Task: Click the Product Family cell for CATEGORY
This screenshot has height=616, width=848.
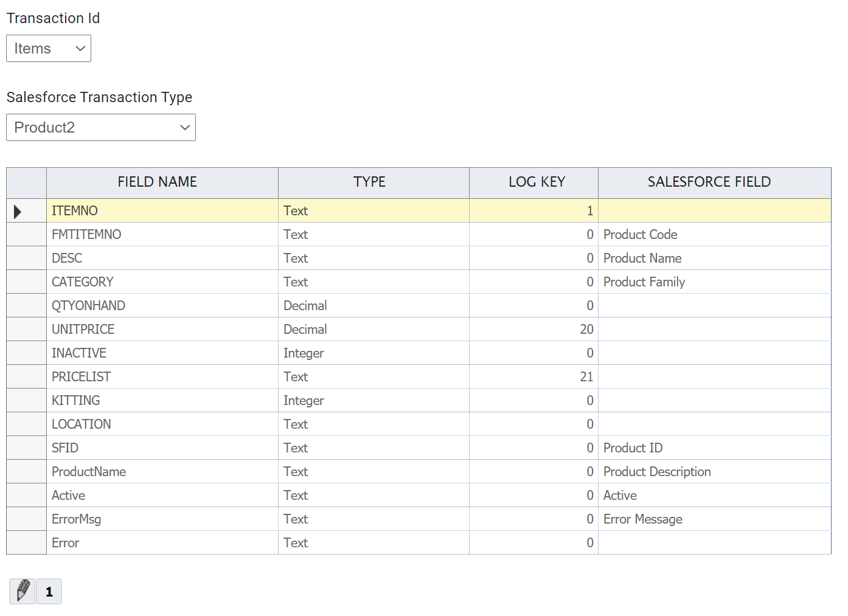Action: pyautogui.click(x=714, y=282)
